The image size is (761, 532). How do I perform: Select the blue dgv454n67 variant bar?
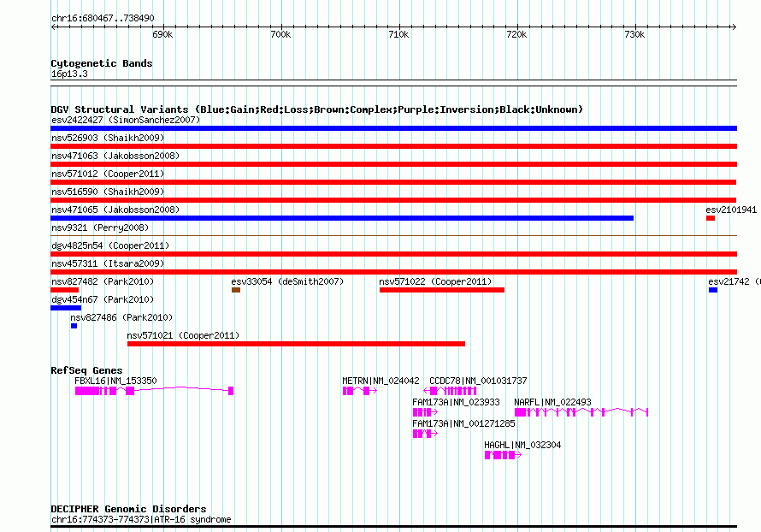[x=66, y=308]
